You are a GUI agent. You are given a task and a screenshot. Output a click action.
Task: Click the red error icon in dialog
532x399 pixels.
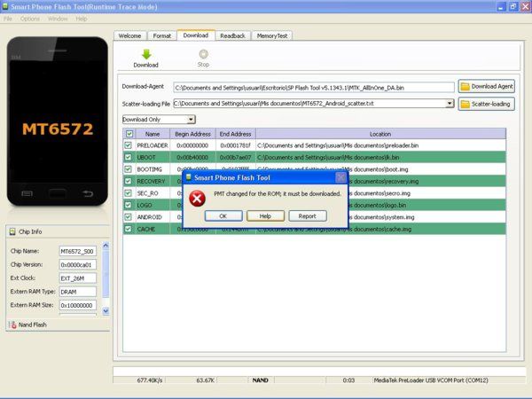(197, 199)
